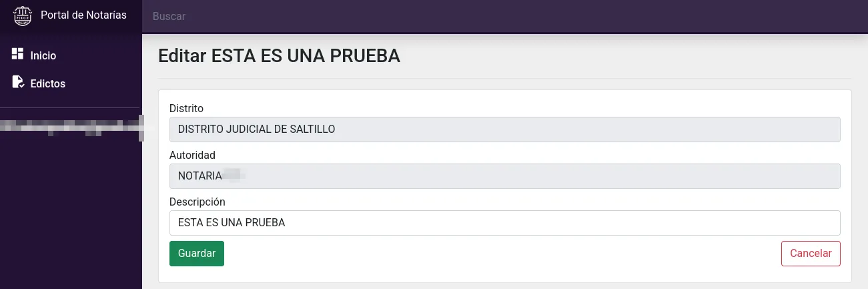Focus the Descripción text input
868x289 pixels.
click(x=505, y=223)
